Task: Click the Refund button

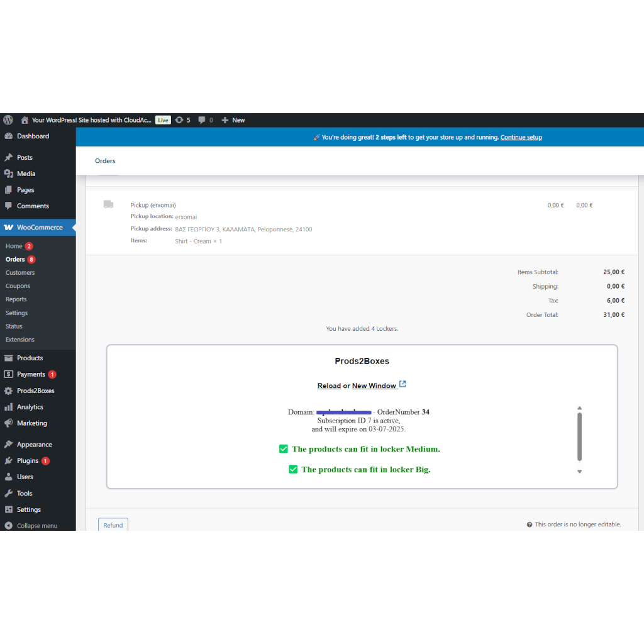Action: tap(113, 525)
